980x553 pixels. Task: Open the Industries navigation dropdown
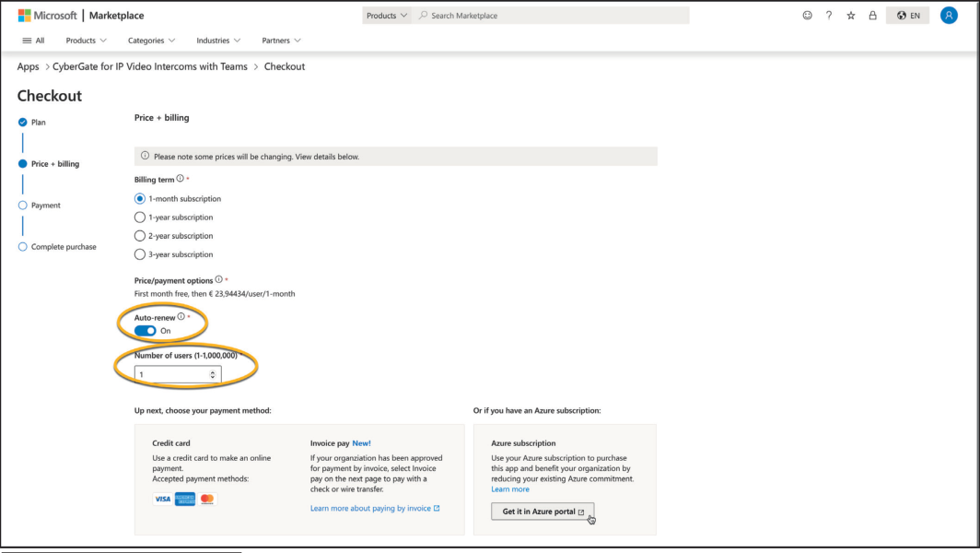tap(218, 41)
